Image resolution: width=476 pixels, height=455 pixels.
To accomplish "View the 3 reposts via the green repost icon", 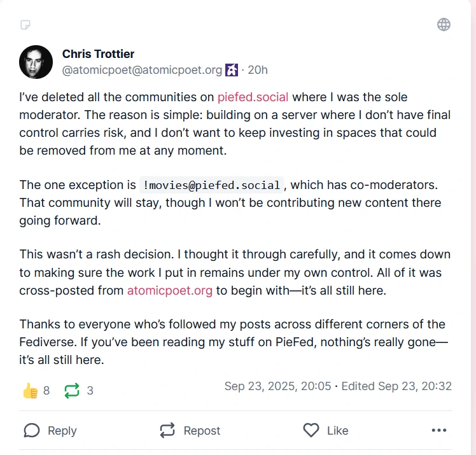I will (72, 391).
